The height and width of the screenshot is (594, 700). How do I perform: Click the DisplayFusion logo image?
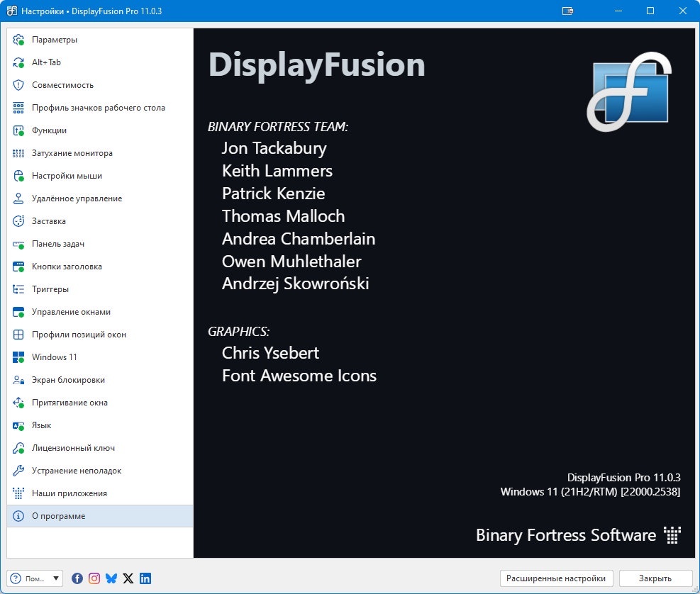(x=629, y=92)
